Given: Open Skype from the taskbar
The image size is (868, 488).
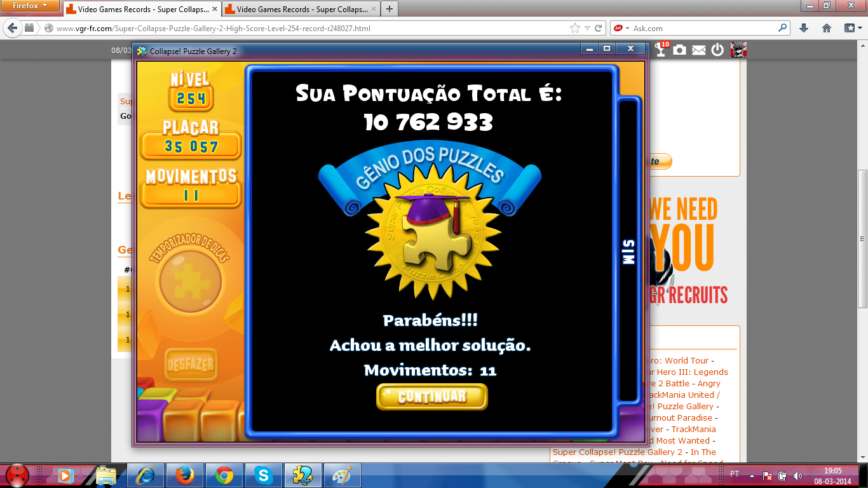Looking at the screenshot, I should [x=263, y=475].
